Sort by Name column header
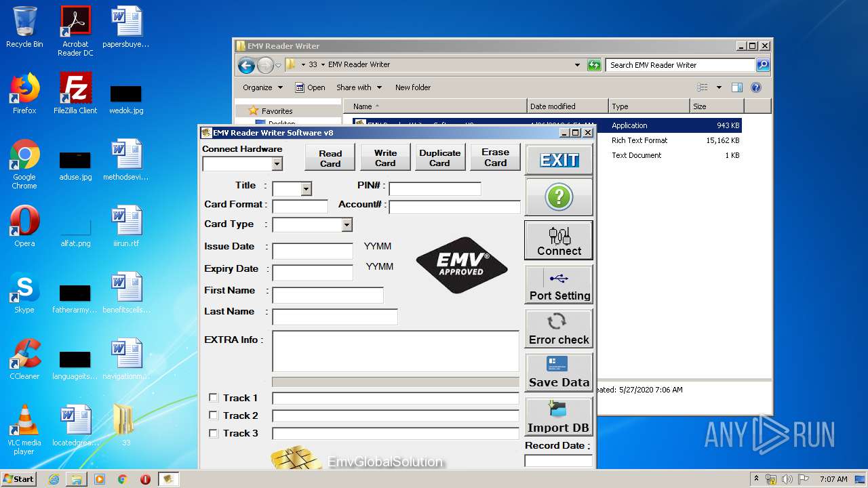This screenshot has width=868, height=488. point(435,106)
